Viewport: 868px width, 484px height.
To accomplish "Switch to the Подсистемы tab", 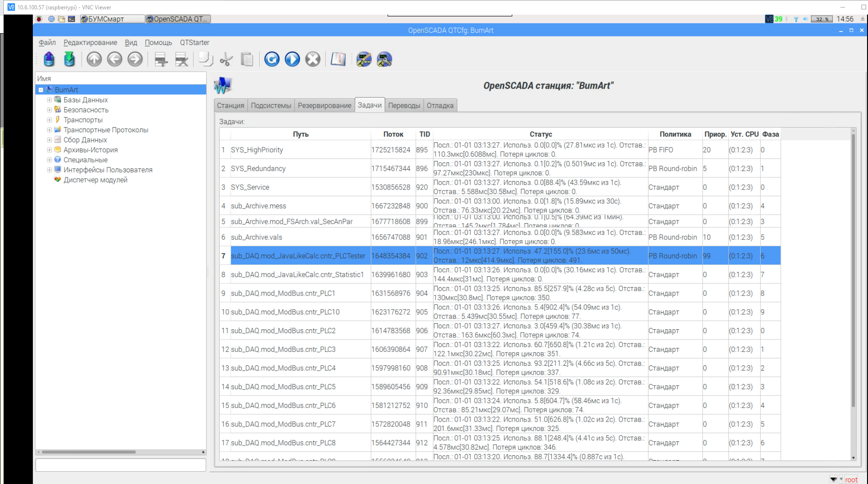I will click(x=271, y=106).
